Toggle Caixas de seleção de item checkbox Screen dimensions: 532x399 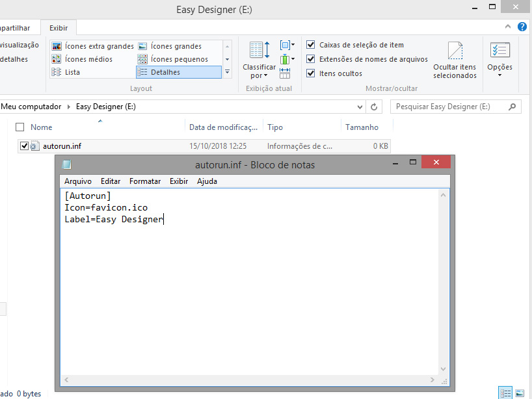click(x=311, y=45)
